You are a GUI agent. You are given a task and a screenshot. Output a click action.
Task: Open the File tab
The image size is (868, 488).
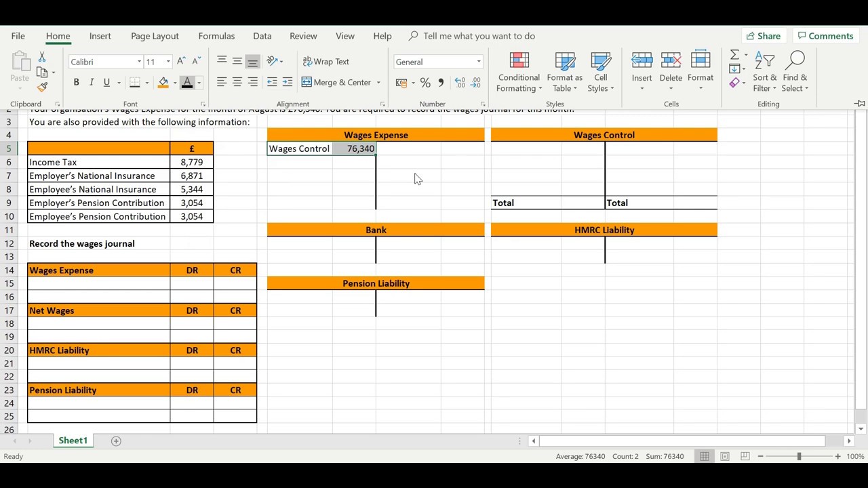pyautogui.click(x=18, y=36)
